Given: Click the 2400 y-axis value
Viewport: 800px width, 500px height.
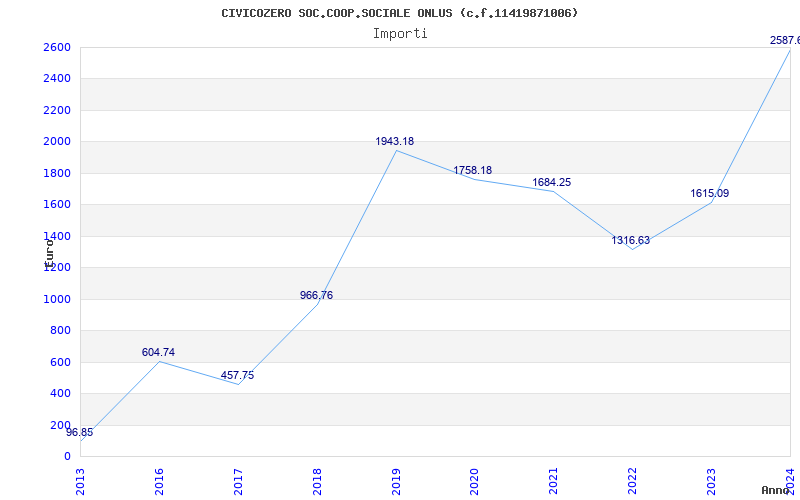Looking at the screenshot, I should pos(57,79).
